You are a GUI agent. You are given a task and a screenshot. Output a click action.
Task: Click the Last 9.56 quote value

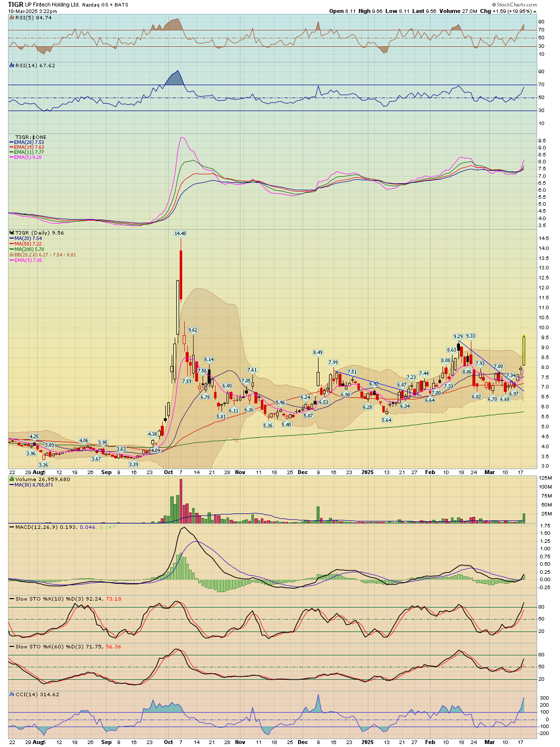[424, 11]
